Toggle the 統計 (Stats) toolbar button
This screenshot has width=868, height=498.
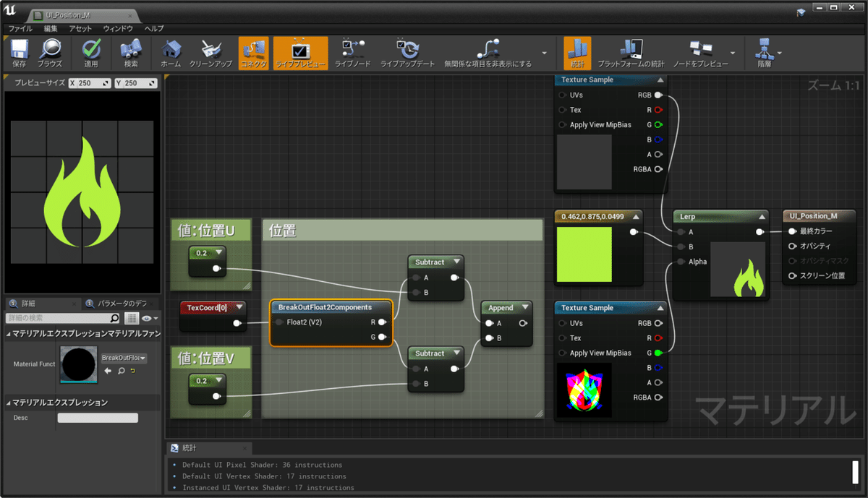[x=576, y=53]
